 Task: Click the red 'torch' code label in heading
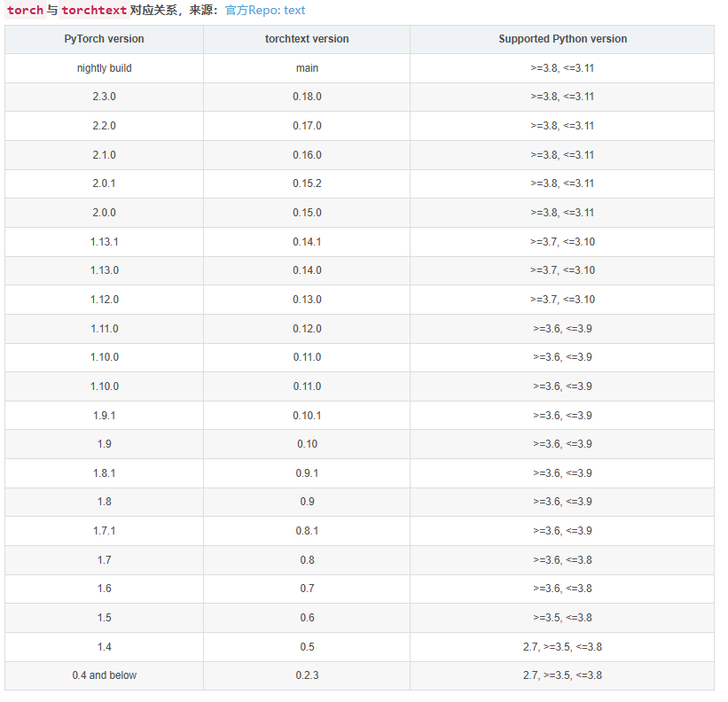pyautogui.click(x=25, y=11)
